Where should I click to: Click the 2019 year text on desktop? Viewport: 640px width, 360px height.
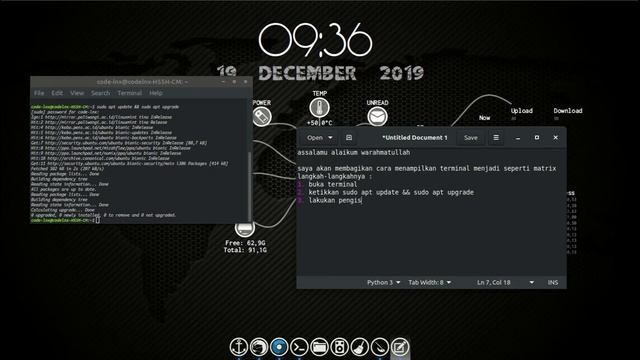click(402, 73)
